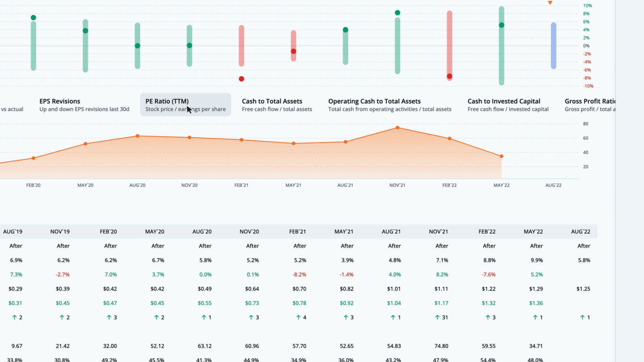Click the blue AUG`22 estimate bar
The image size is (644, 362).
554,46
